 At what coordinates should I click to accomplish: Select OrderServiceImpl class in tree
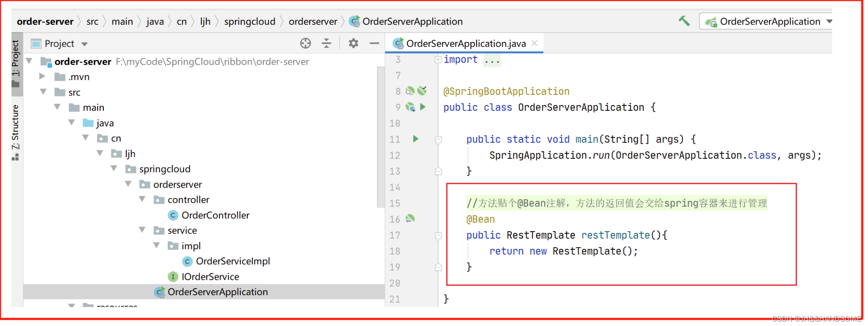tap(233, 261)
